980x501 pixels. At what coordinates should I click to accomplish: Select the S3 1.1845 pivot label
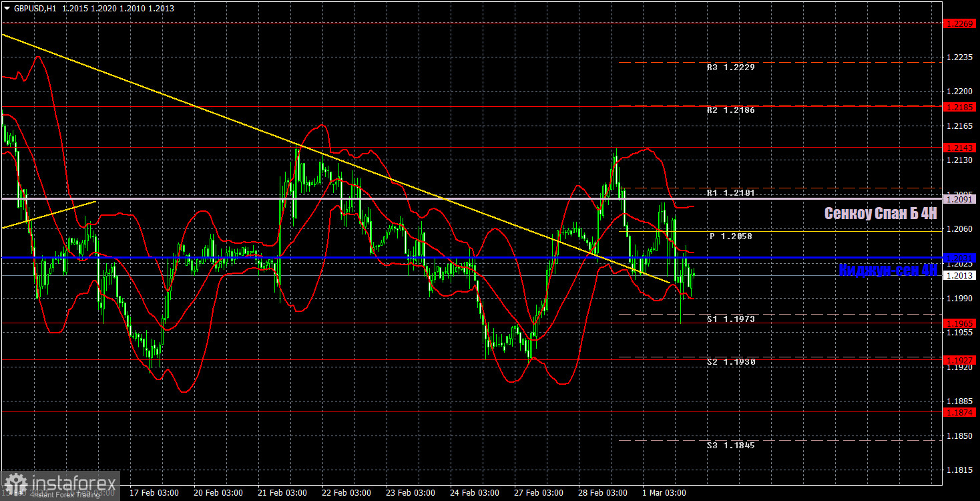click(731, 445)
